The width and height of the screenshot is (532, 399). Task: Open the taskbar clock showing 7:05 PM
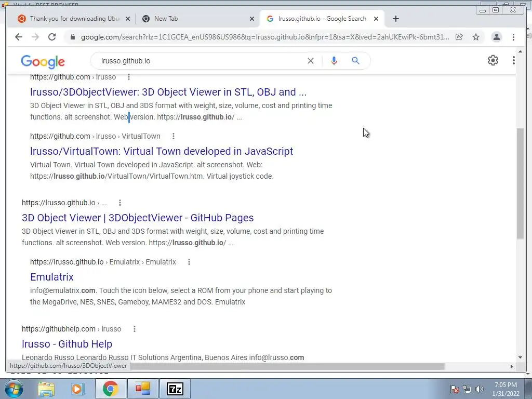click(x=506, y=389)
